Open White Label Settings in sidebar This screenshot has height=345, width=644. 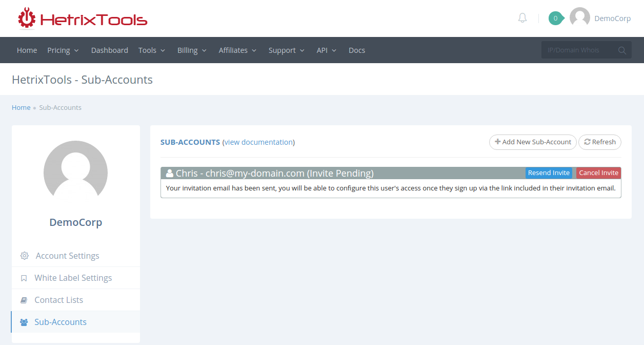pos(75,278)
